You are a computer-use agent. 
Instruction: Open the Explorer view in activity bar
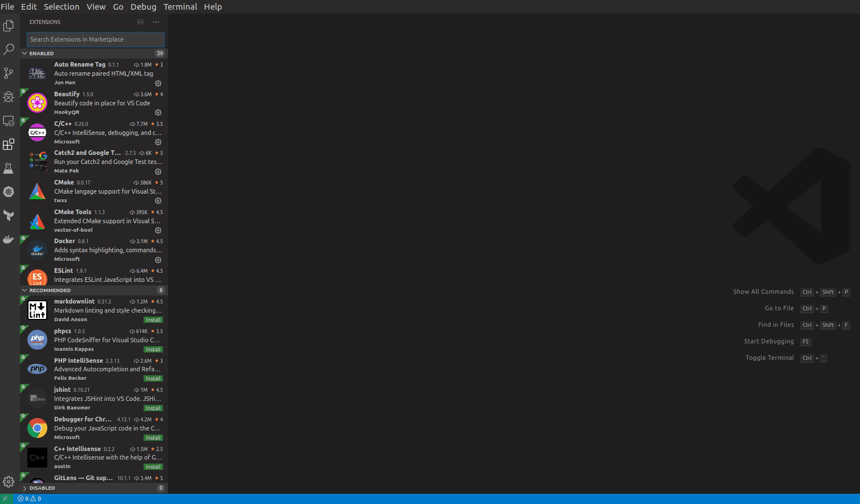(9, 26)
